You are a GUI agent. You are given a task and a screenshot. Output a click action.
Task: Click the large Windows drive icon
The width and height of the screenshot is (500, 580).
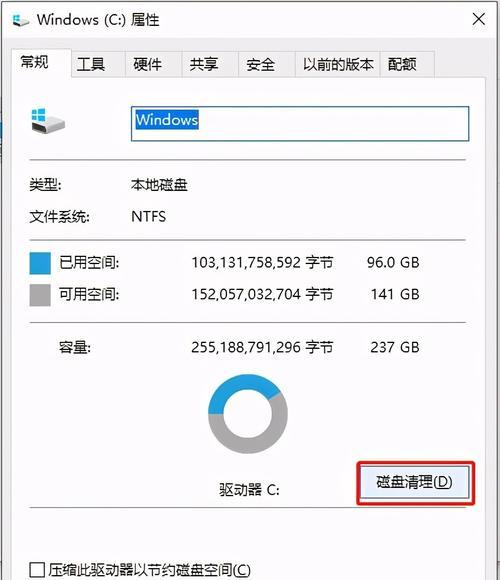[48, 121]
